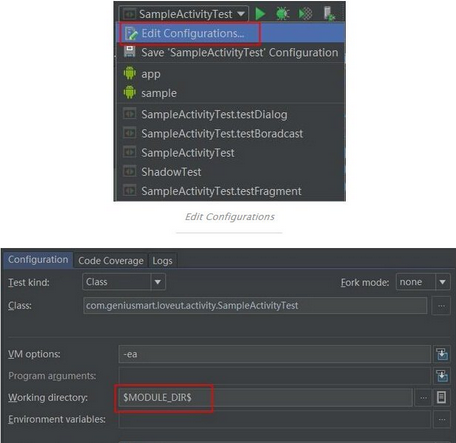Edit Environment variables via the ellipsis button
Viewport: 456px width, 443px height.
tap(442, 419)
